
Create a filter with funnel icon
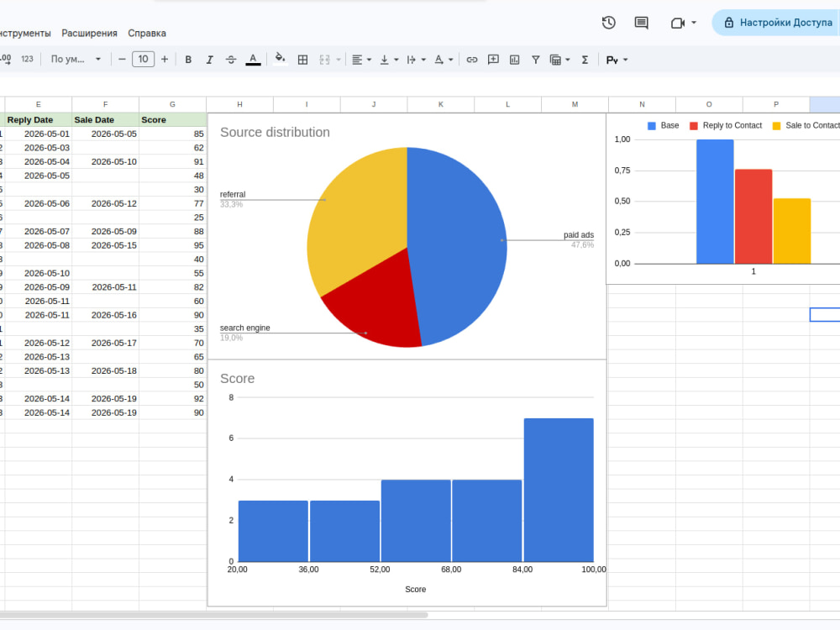point(536,60)
